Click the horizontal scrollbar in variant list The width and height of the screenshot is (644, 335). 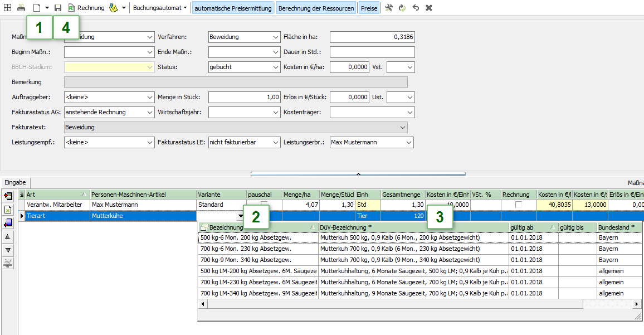point(390,304)
